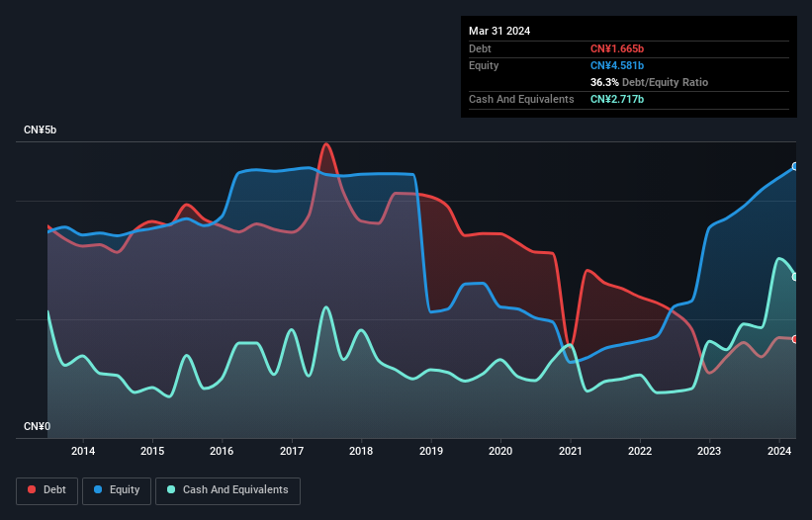
Task: Click the 2023 x-axis label
Action: click(x=709, y=451)
